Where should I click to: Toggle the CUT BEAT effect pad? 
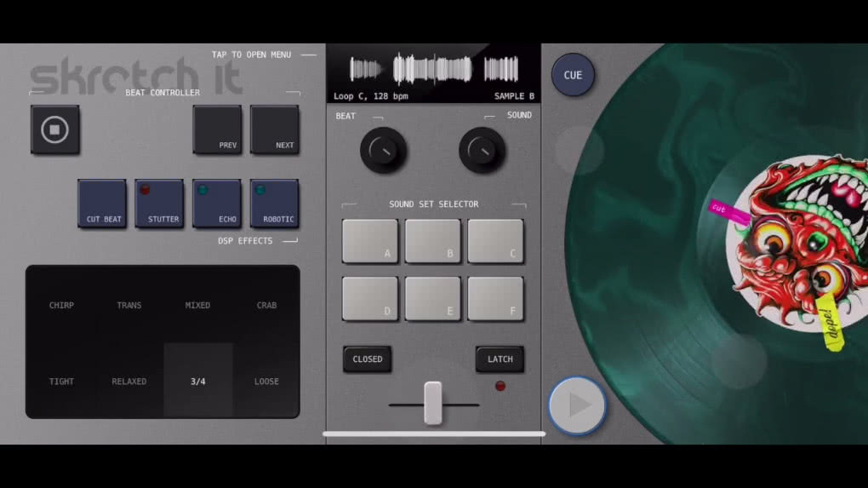[102, 204]
